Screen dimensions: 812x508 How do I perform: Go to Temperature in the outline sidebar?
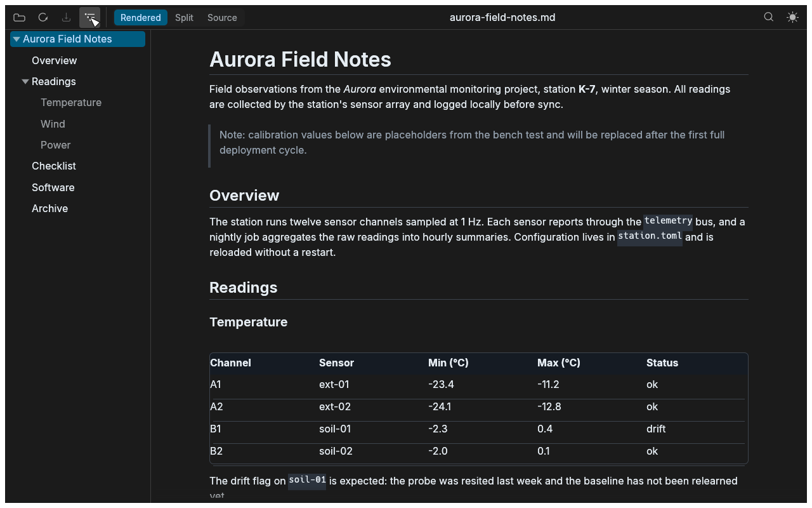(71, 102)
